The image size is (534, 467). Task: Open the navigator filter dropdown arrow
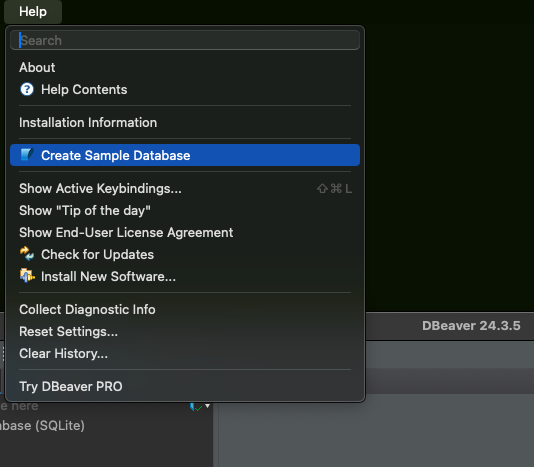point(207,406)
